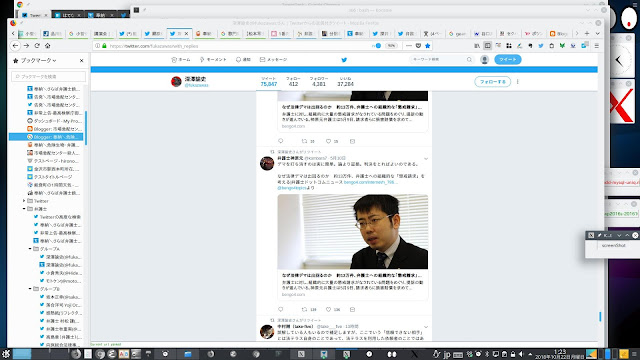
Task: Open the tweet options arrow on 弁護士神原元's tweet
Action: [x=426, y=158]
